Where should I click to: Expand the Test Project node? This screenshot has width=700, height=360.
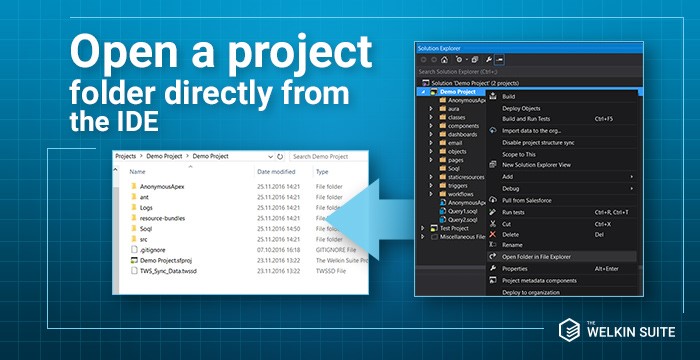423,228
